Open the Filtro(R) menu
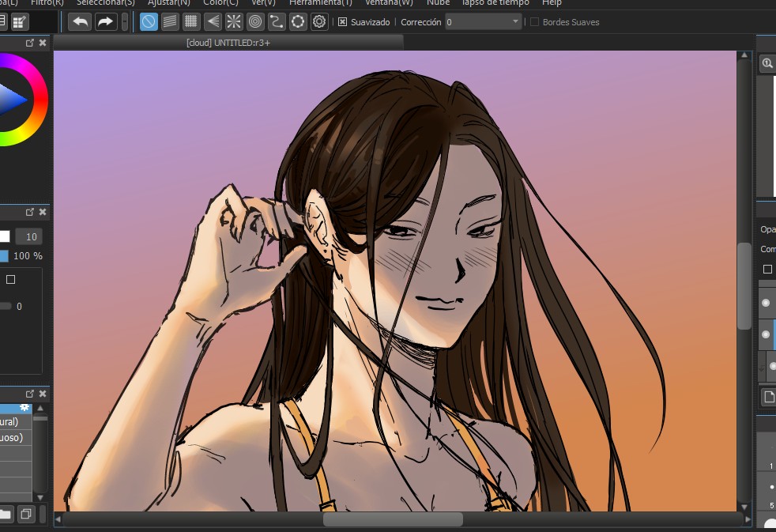This screenshot has height=532, width=776. point(47,3)
